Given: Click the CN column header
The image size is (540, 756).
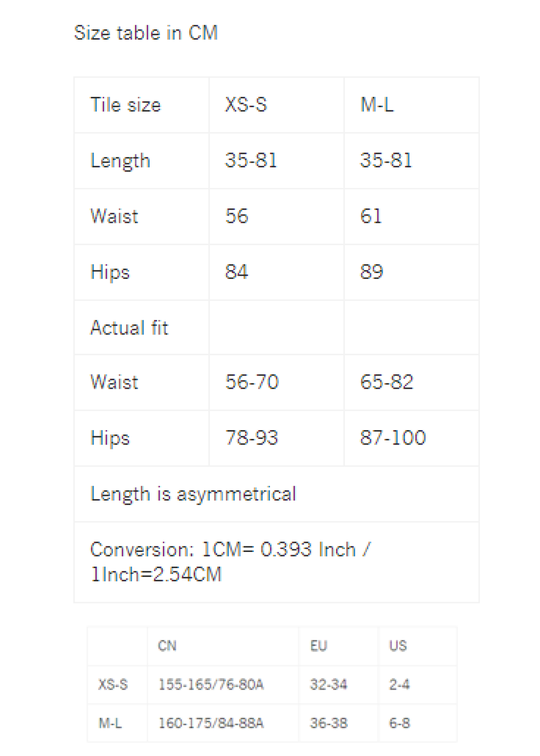Looking at the screenshot, I should point(167,646).
